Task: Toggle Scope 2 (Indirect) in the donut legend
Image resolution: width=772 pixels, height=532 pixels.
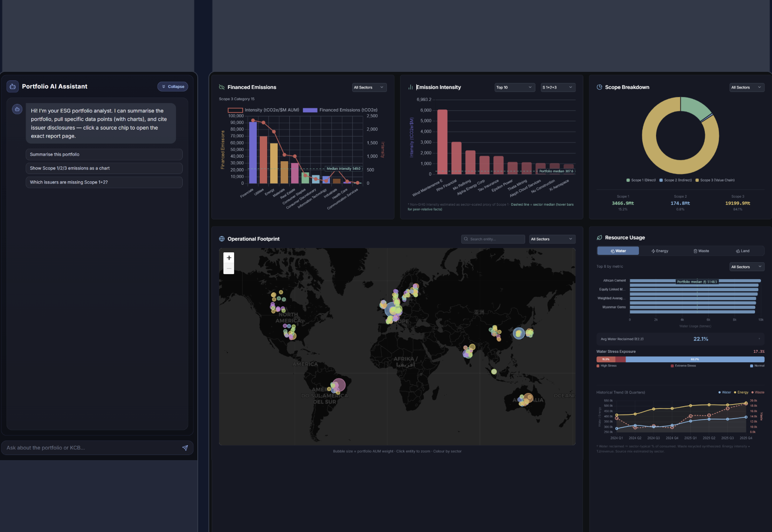Action: click(x=676, y=180)
